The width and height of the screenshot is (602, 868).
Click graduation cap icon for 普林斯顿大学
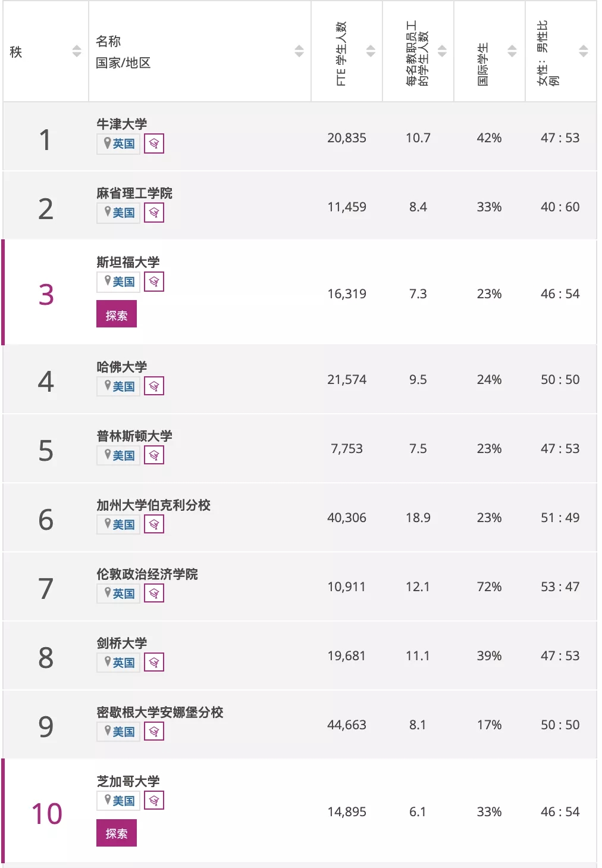(154, 455)
